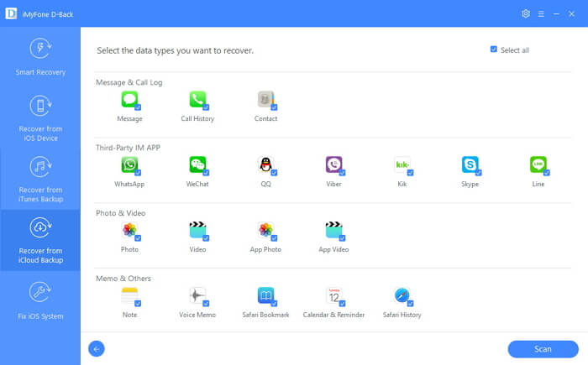Click the Viber app icon

[x=333, y=165]
